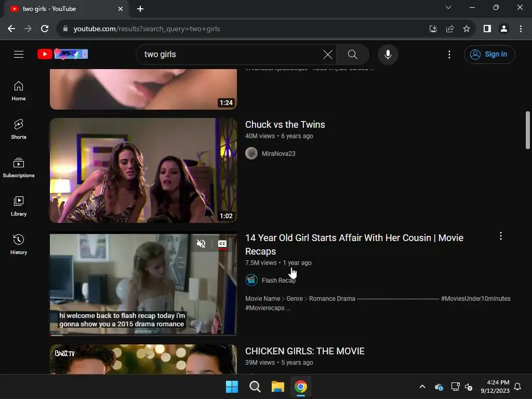Click the Chuck vs the Twins thumbnail
The image size is (532, 399).
(x=143, y=170)
